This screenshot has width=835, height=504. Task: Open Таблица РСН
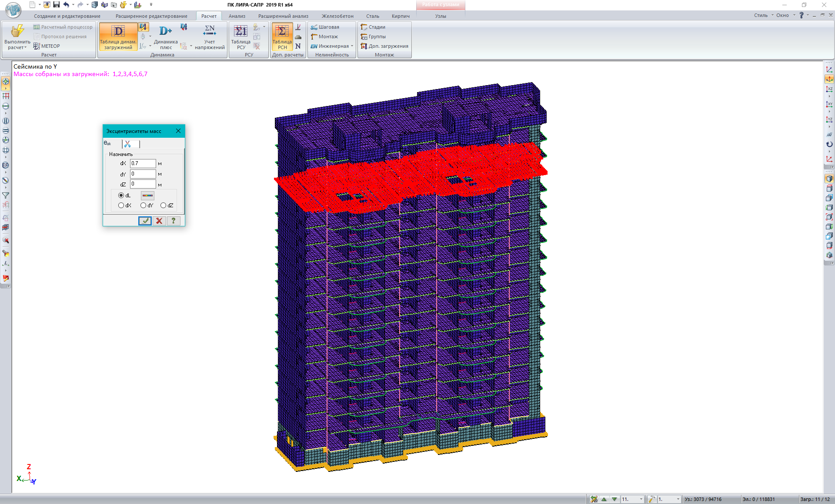tap(282, 37)
